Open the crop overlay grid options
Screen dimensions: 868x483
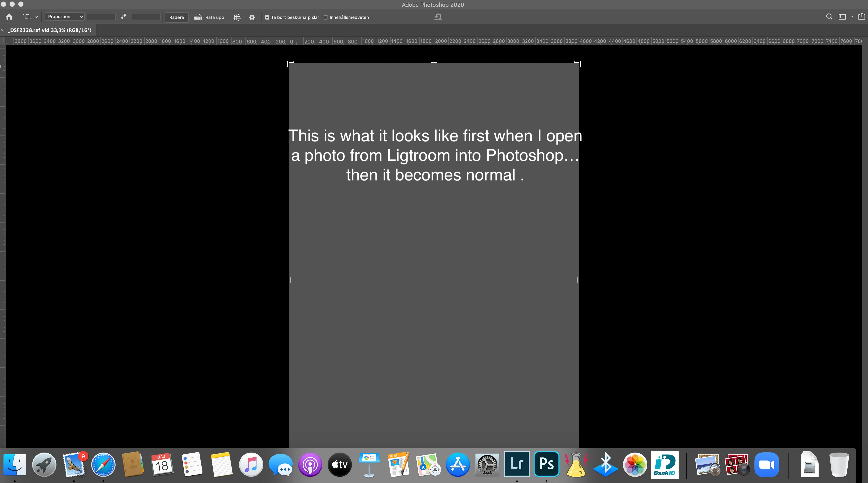tap(237, 17)
